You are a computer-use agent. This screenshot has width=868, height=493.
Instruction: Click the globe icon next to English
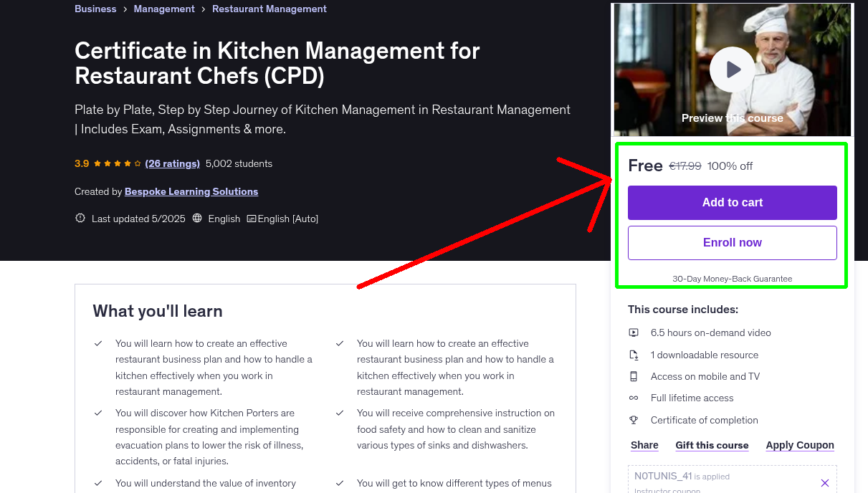click(x=197, y=218)
